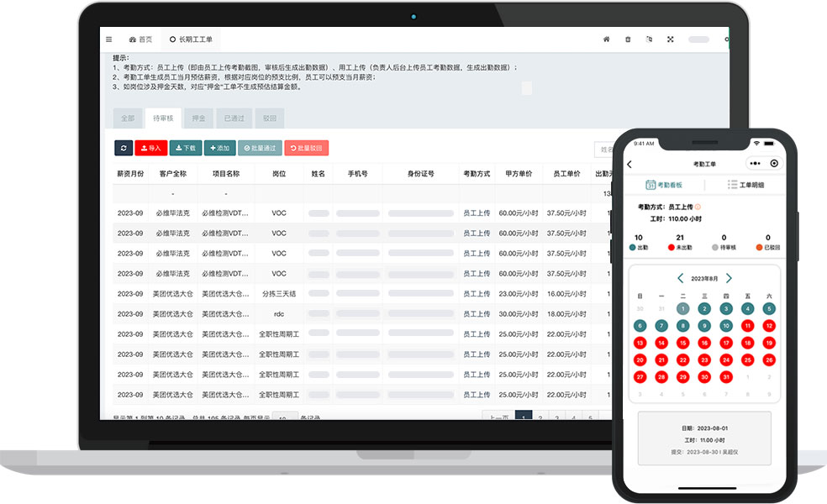
Task: Tap the back arrow on the phone
Action: [629, 164]
